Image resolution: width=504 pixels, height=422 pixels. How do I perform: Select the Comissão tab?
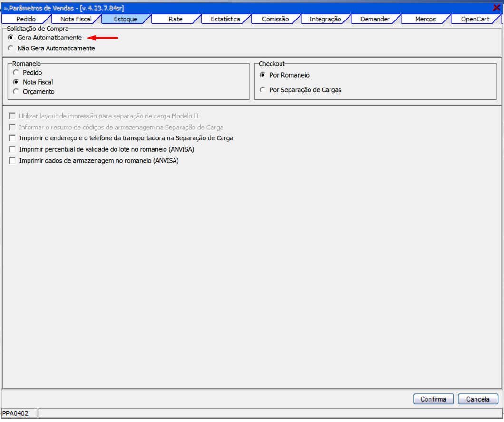coord(275,19)
